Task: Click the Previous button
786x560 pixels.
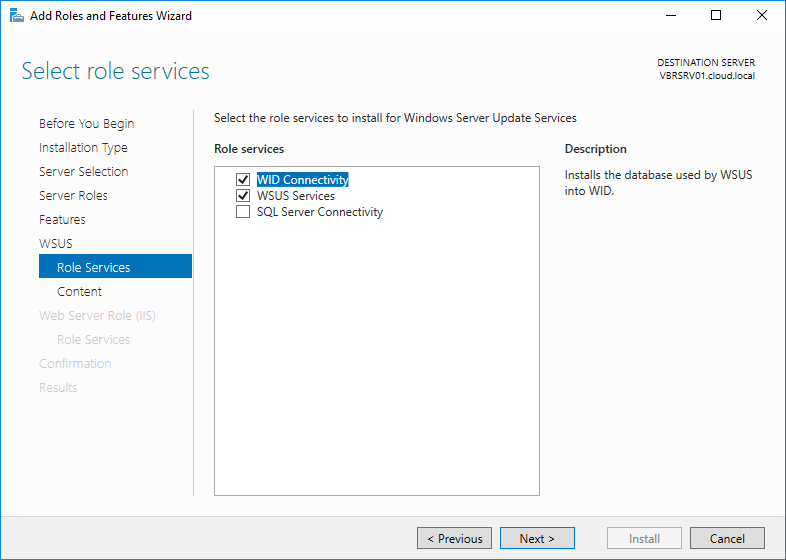Action: pyautogui.click(x=454, y=539)
